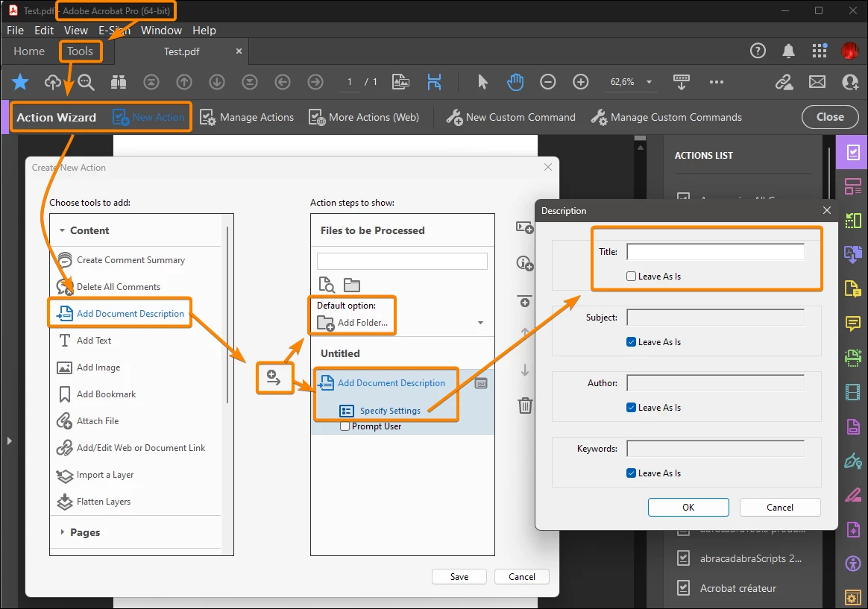Click the upload to cloud icon

[53, 83]
